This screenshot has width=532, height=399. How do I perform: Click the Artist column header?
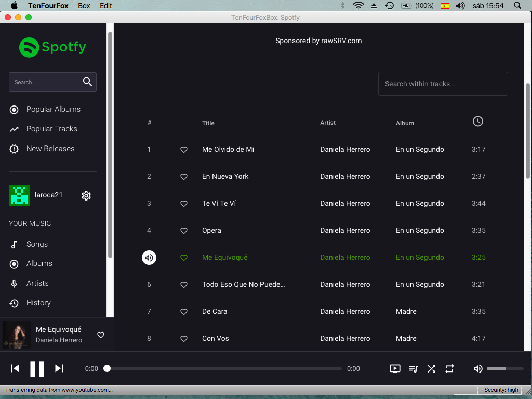327,123
